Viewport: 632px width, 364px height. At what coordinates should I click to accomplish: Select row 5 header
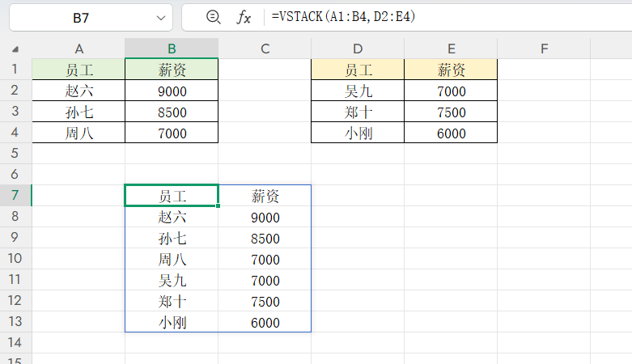(15, 153)
